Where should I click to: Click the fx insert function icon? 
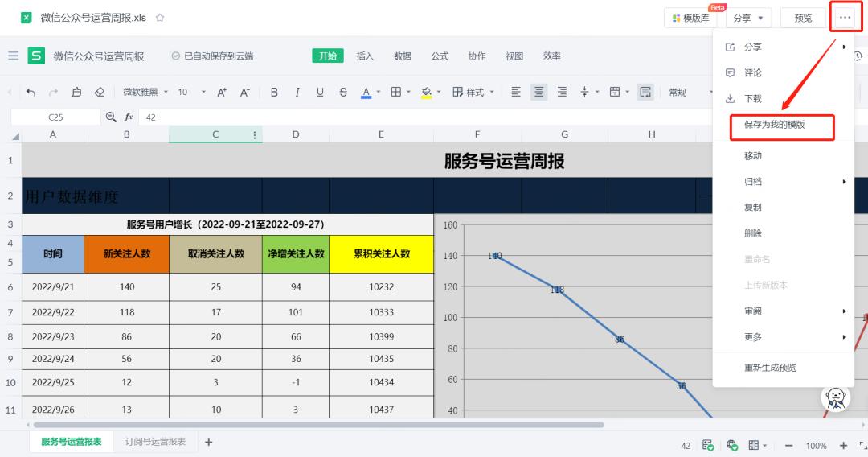tap(129, 117)
